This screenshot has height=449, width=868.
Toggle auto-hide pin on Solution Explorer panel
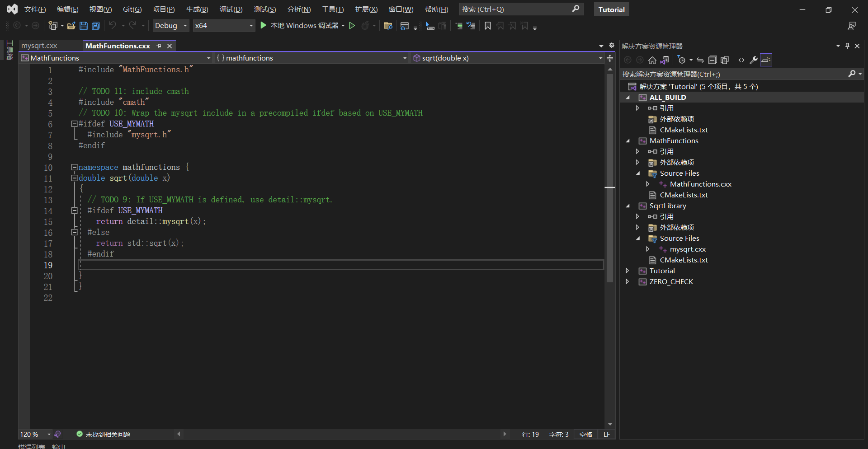(847, 46)
